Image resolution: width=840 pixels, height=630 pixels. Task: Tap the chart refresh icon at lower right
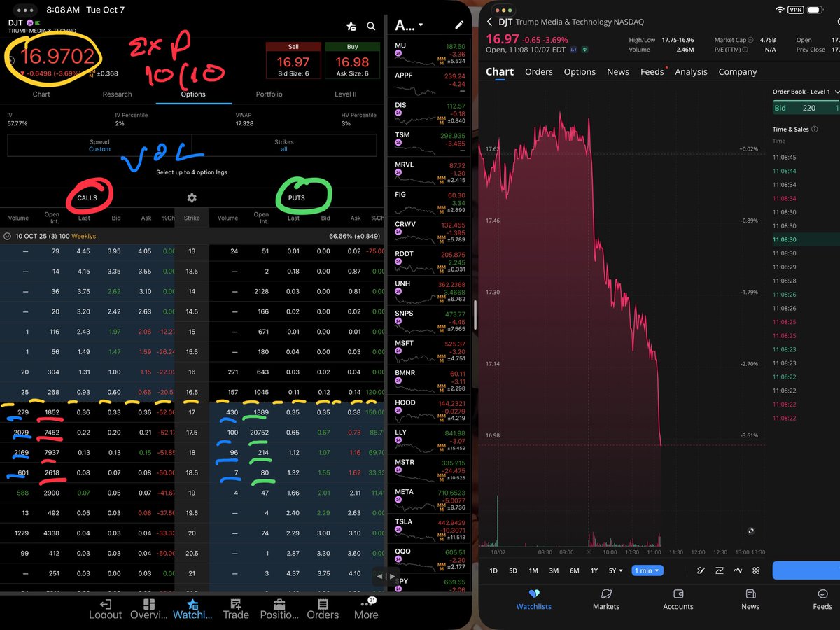751,532
